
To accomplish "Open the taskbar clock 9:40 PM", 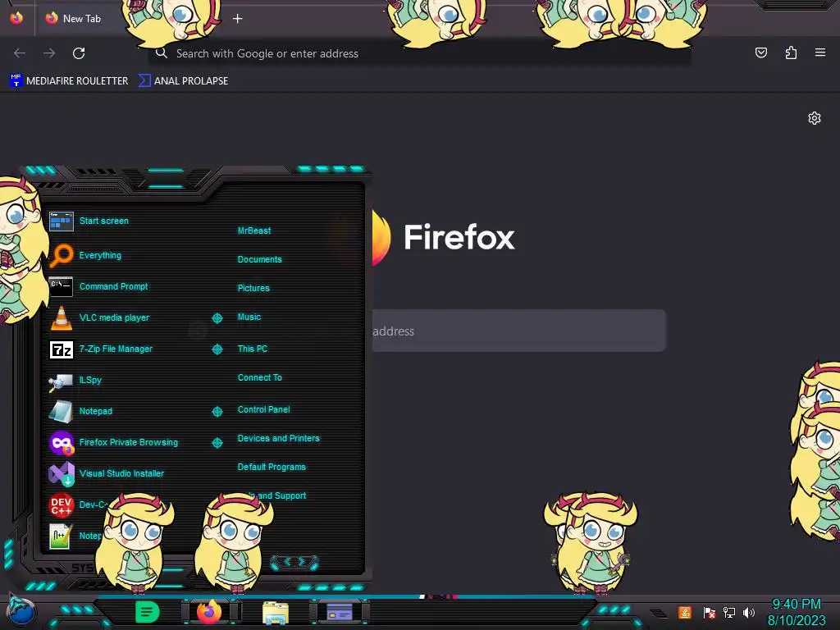I will coord(796,605).
